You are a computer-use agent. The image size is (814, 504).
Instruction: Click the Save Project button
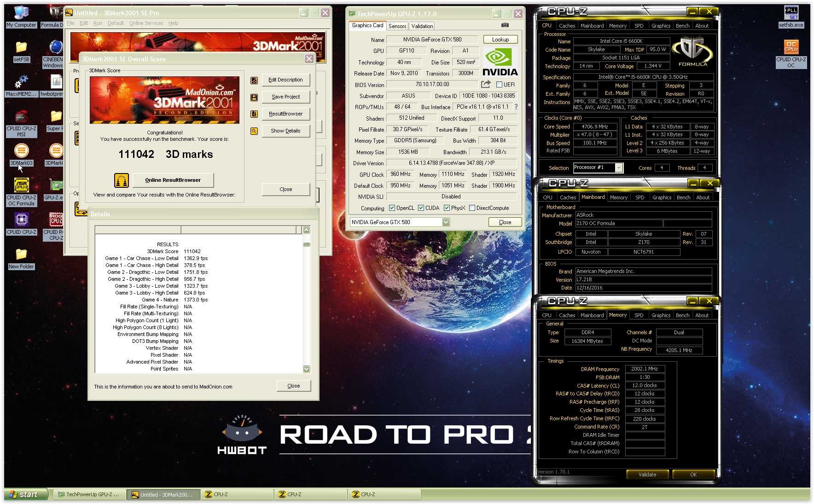point(285,97)
